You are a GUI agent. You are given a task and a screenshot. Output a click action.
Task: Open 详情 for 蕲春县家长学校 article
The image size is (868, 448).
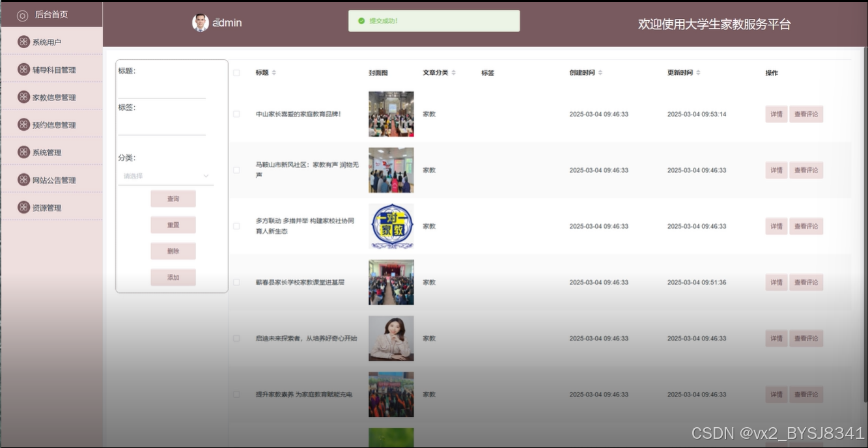point(776,282)
